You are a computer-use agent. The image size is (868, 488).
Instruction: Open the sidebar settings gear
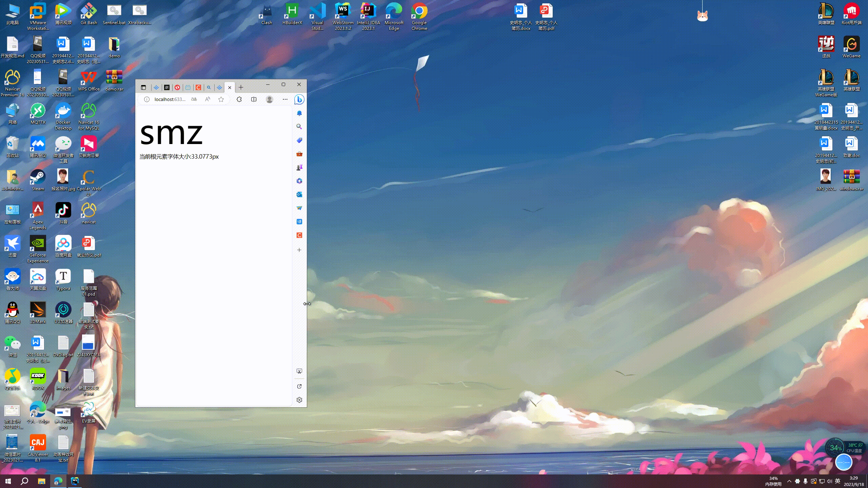pos(299,400)
